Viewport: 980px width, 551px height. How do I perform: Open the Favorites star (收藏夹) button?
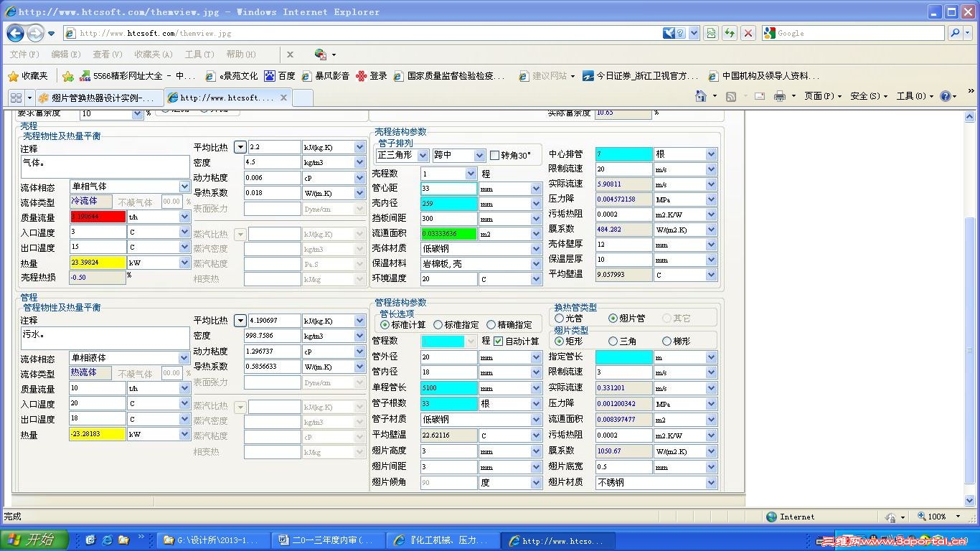tap(27, 75)
